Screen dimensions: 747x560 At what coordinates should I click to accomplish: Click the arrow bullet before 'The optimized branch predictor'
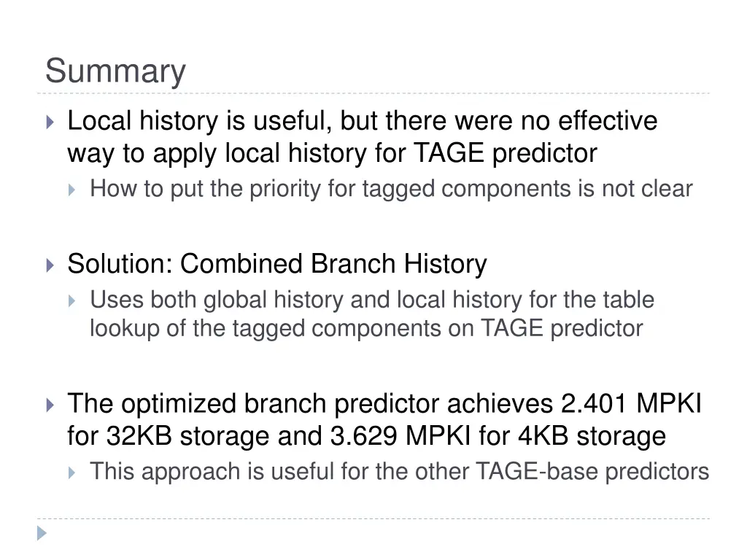tap(50, 405)
